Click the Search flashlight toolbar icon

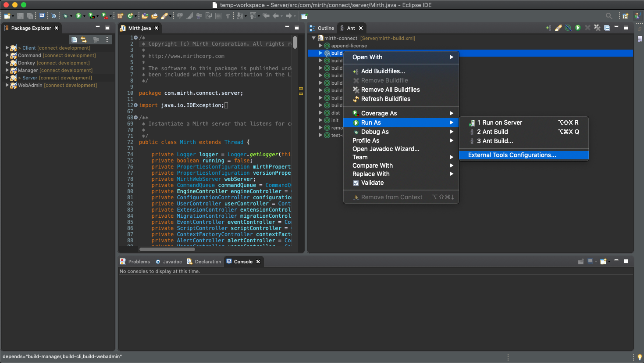pos(165,16)
